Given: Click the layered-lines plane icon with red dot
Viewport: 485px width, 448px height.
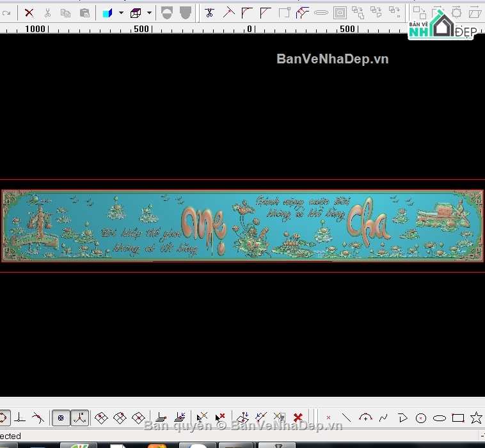Looking at the screenshot, I should coord(161,418).
